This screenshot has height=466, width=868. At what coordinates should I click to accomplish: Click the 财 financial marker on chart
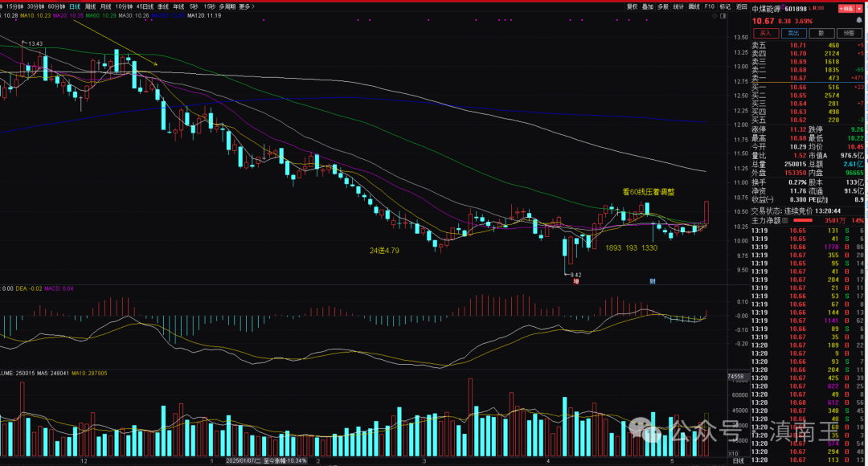pos(653,281)
